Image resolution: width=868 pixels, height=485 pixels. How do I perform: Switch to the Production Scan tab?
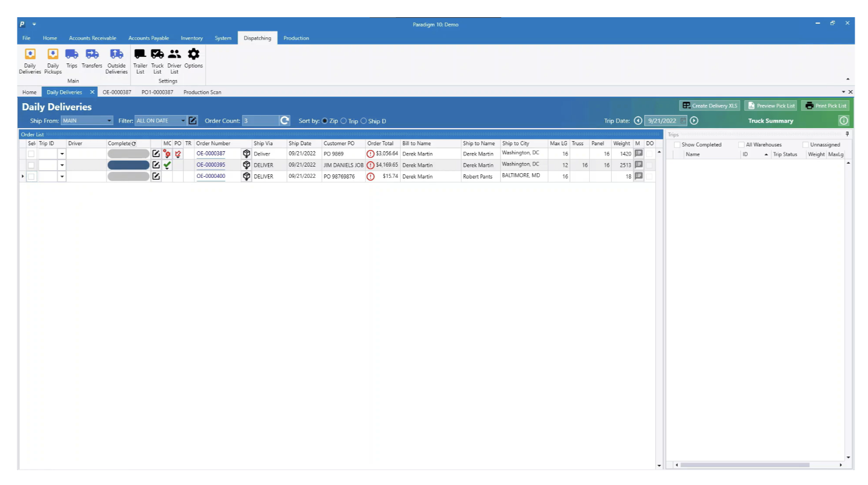click(202, 92)
